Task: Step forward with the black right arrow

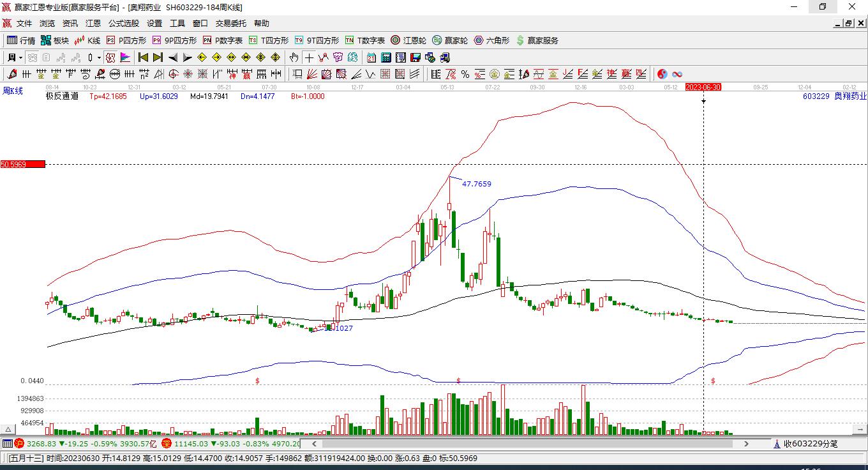Action: point(187,57)
